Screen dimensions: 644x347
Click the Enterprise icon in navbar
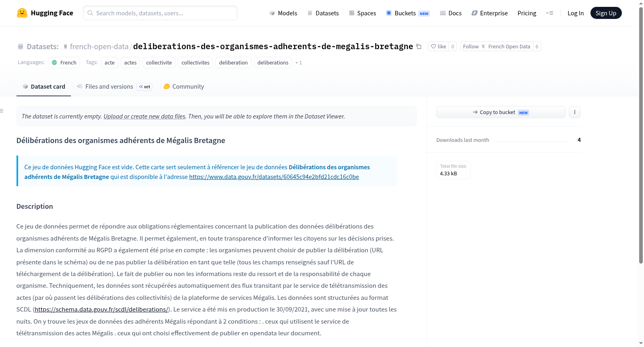(475, 13)
